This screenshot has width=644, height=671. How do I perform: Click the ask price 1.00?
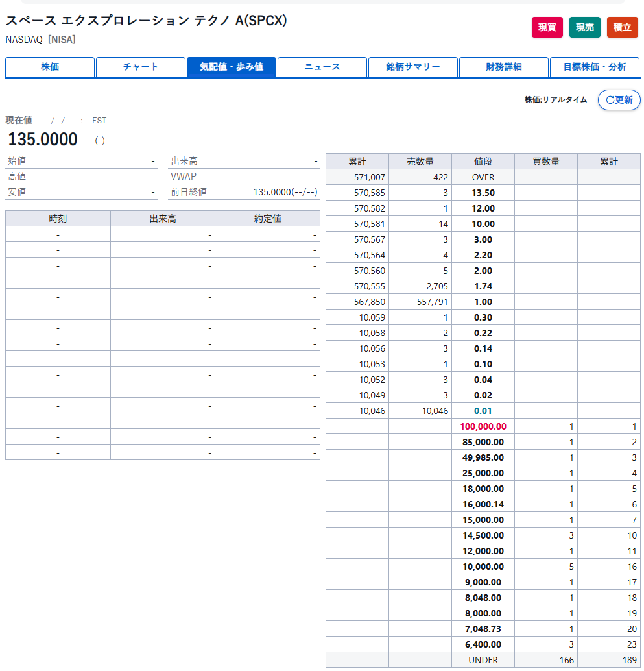click(483, 302)
